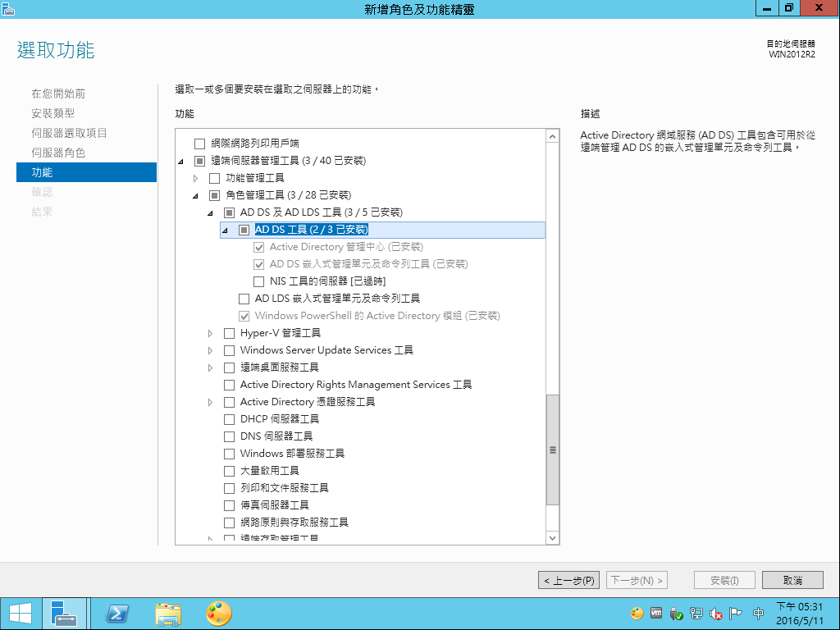Click the 取消 button

(792, 580)
